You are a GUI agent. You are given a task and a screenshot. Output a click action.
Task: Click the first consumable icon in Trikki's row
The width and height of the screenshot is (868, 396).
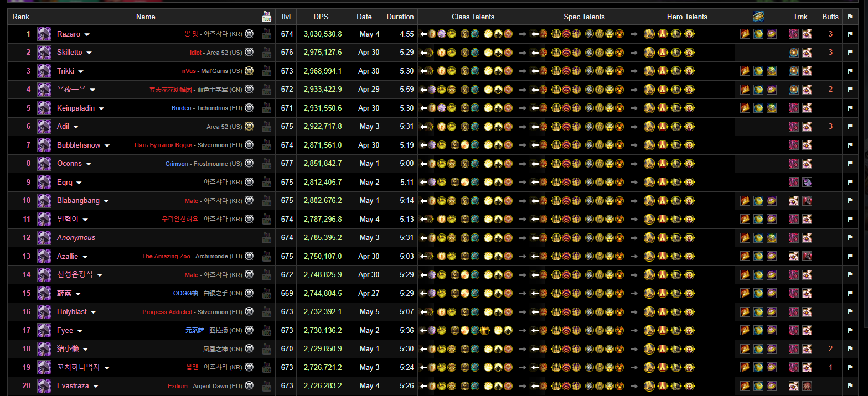tap(745, 71)
